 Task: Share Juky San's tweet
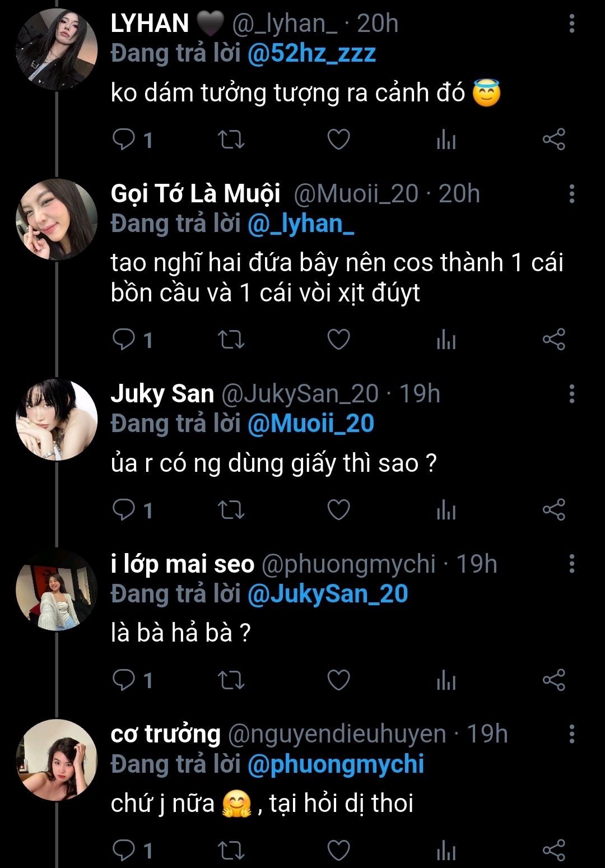(x=553, y=510)
